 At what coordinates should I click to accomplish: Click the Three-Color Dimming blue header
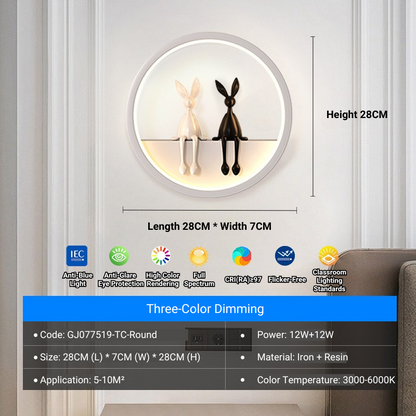210,309
